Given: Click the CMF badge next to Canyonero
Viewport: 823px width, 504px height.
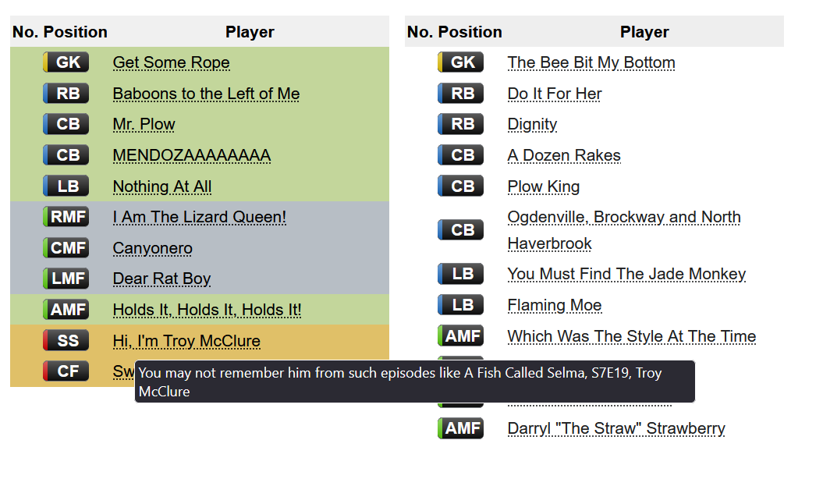Looking at the screenshot, I should pos(66,248).
